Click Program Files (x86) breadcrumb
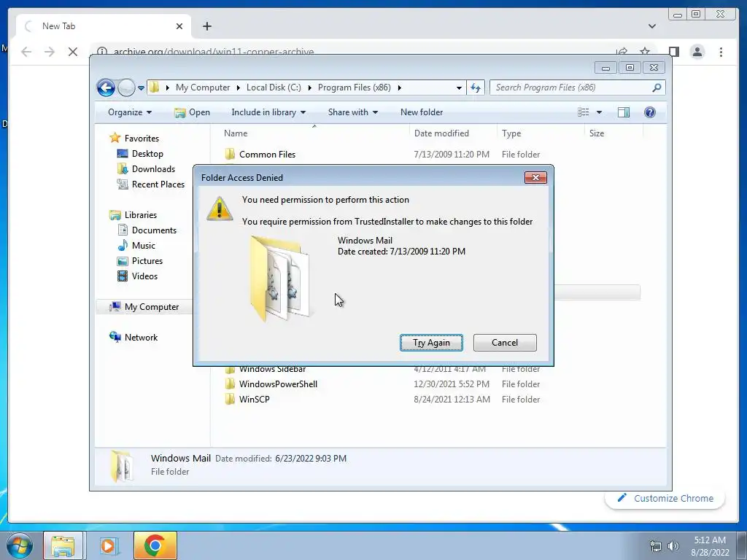 [x=354, y=87]
